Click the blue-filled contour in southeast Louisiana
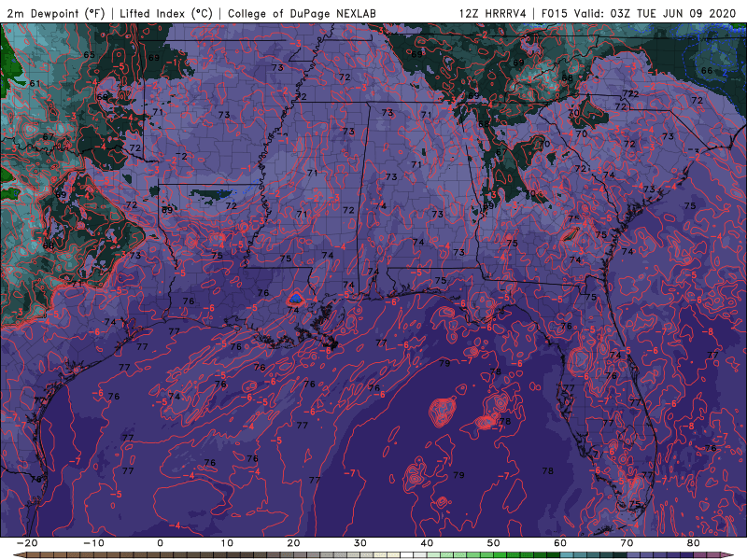Image resolution: width=747 pixels, height=560 pixels. pos(295,299)
